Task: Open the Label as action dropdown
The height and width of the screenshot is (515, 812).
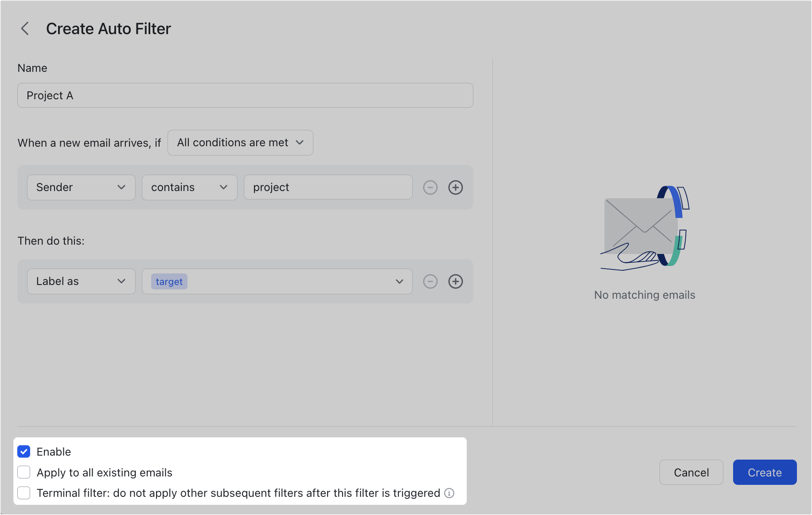Action: (x=81, y=281)
